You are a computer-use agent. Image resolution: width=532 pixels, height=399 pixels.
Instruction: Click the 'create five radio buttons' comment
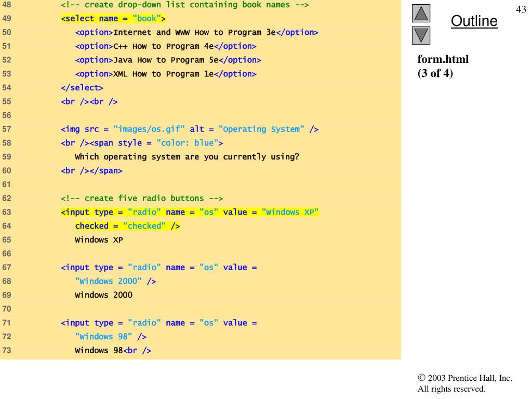142,198
